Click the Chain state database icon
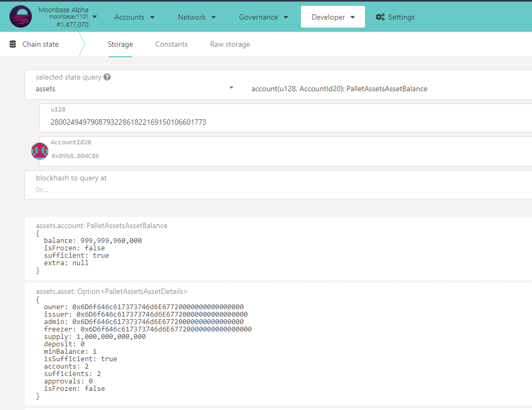The image size is (532, 410). point(13,44)
